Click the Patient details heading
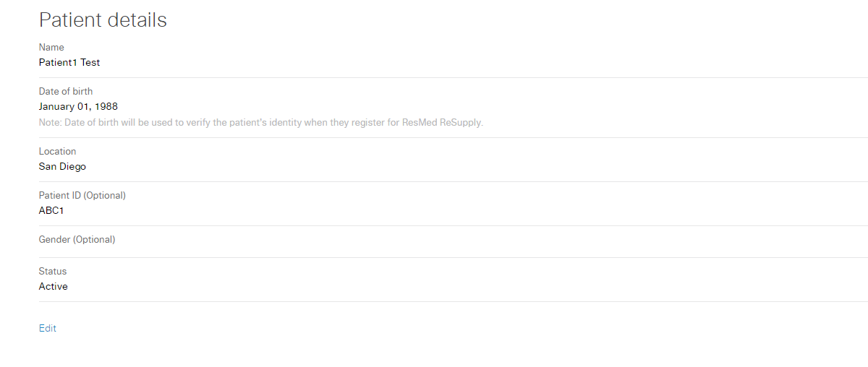 pos(103,20)
